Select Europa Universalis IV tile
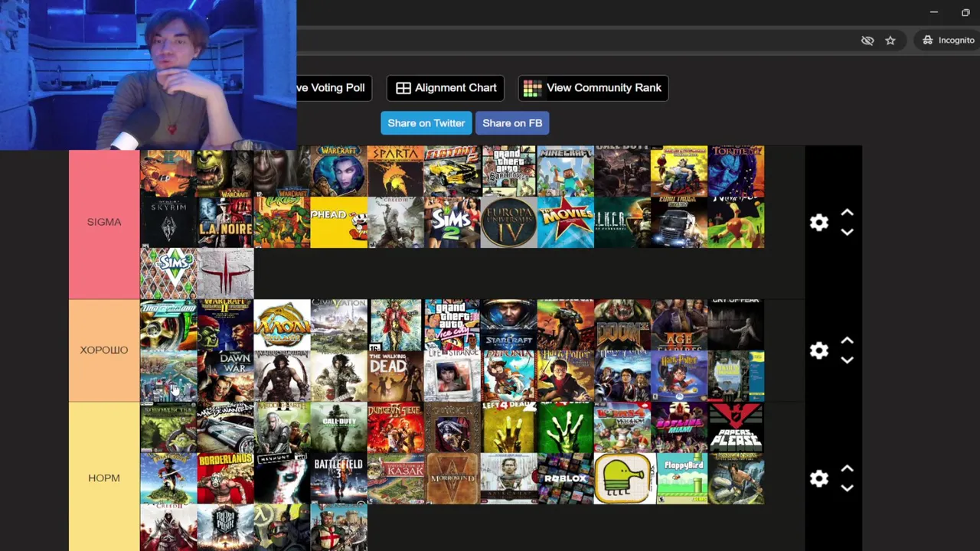 (508, 223)
